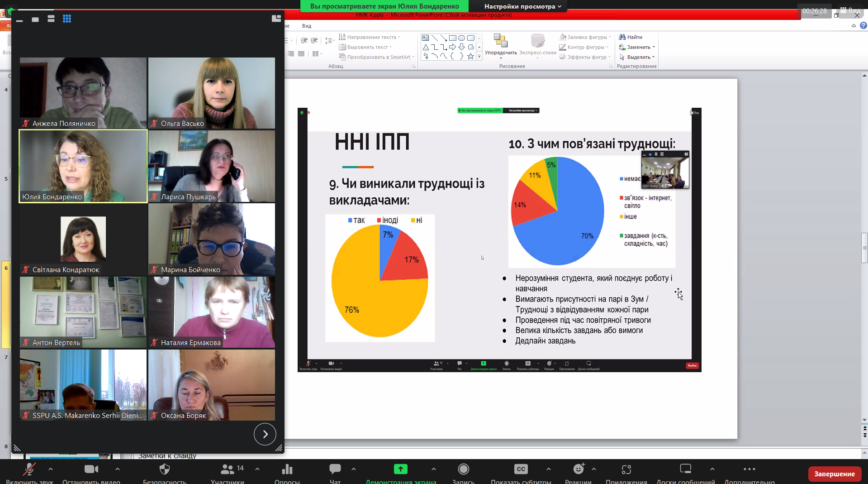868x484 pixels.
Task: Click columns icon in Абзац group
Action: (x=317, y=54)
